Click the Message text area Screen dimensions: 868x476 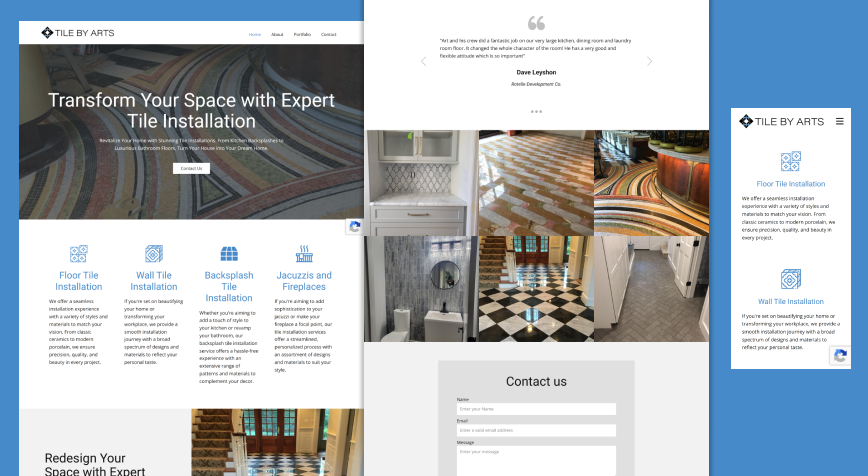(536, 461)
